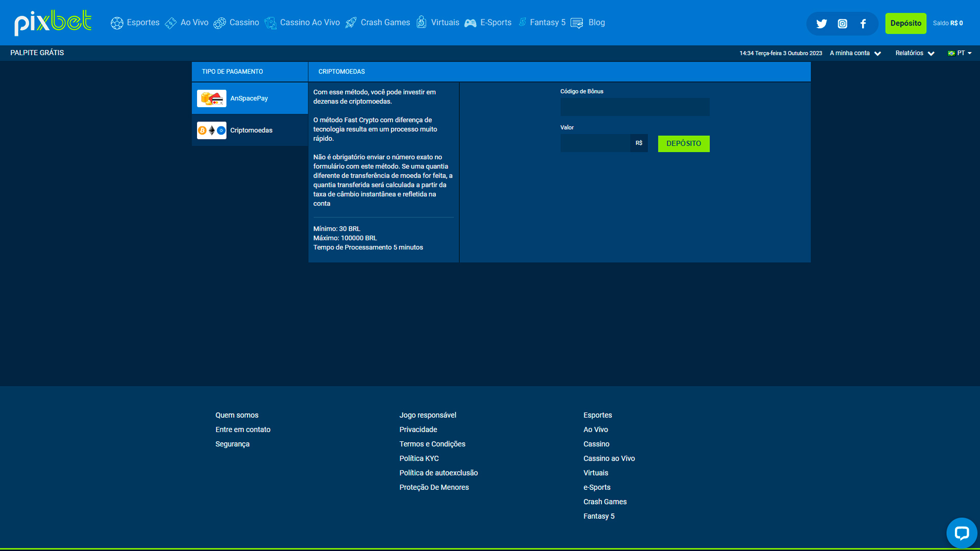Focus the Valor amount field
Image resolution: width=980 pixels, height=551 pixels.
point(595,143)
